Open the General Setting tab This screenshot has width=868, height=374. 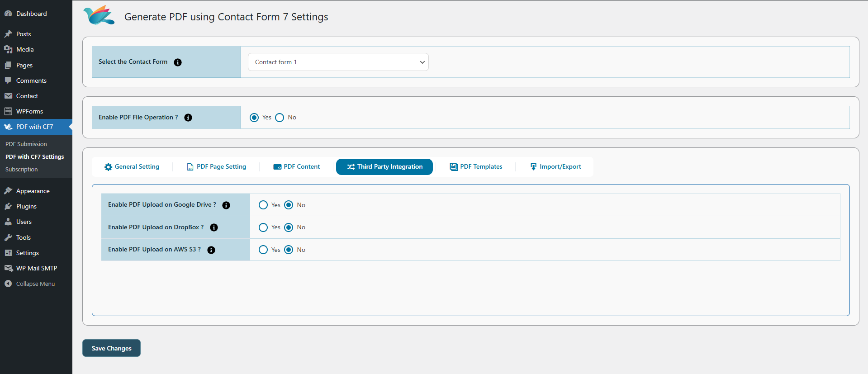coord(132,167)
